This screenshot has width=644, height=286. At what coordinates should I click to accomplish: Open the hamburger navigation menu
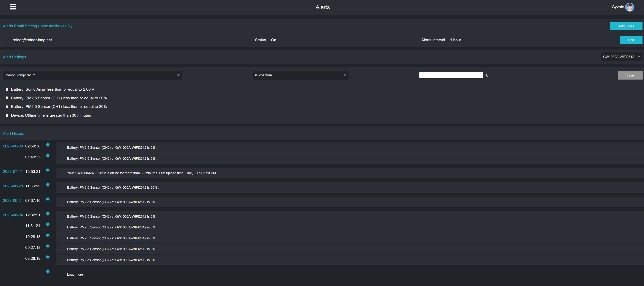13,7
